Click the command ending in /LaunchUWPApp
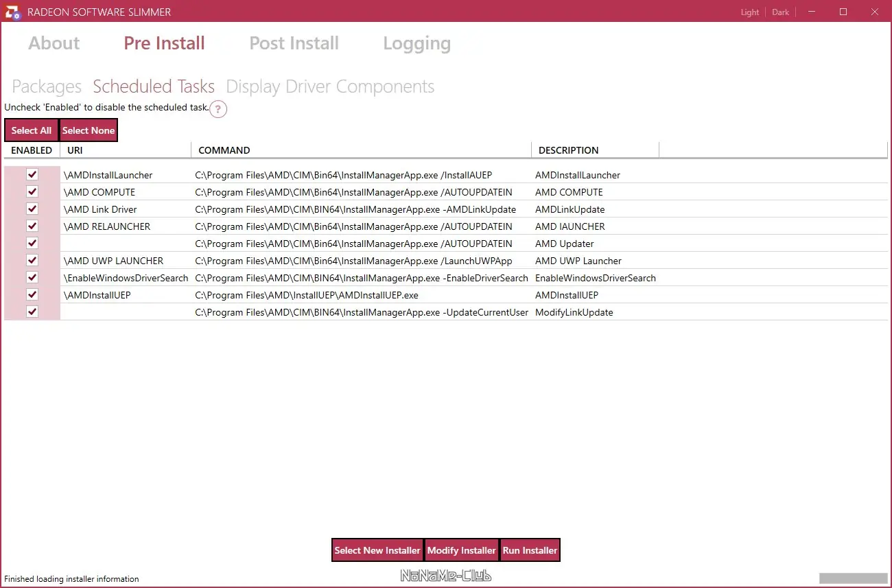 pos(353,261)
